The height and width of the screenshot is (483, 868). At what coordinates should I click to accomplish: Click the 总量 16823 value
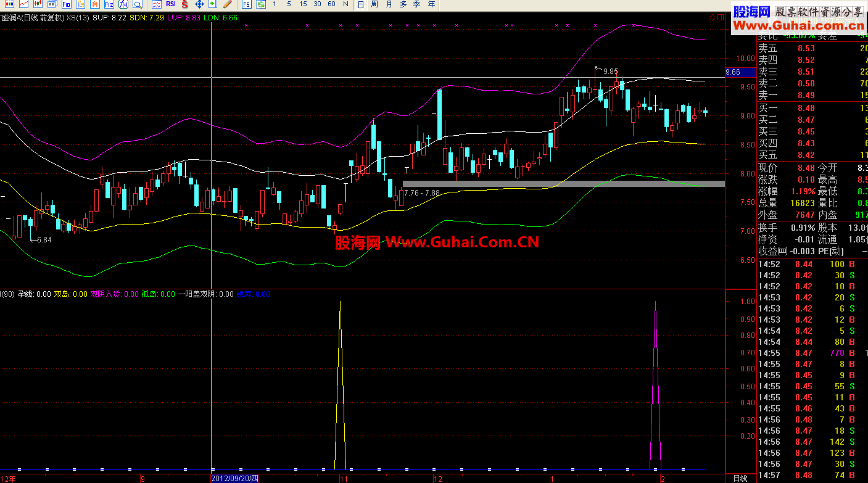pyautogui.click(x=803, y=203)
